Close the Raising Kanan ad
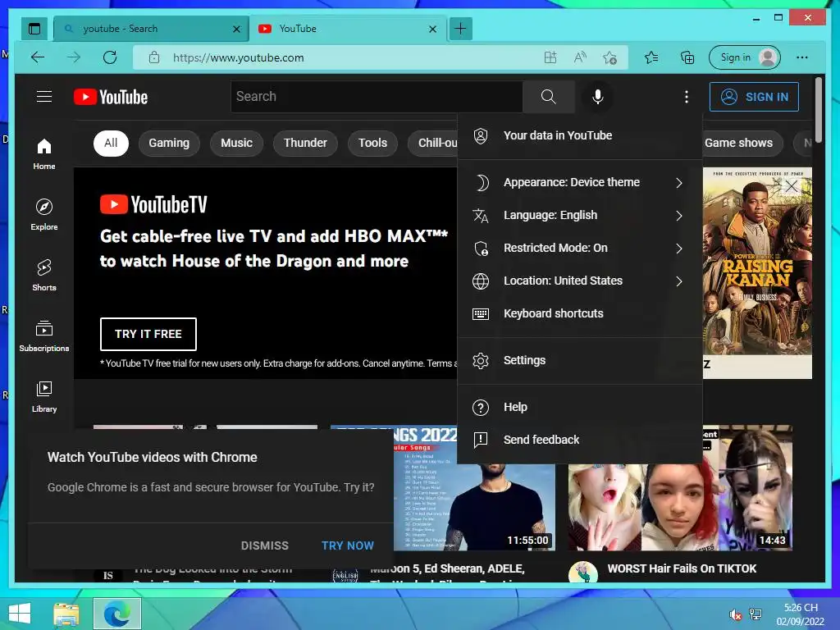Screen dimensions: 840x630 792,186
